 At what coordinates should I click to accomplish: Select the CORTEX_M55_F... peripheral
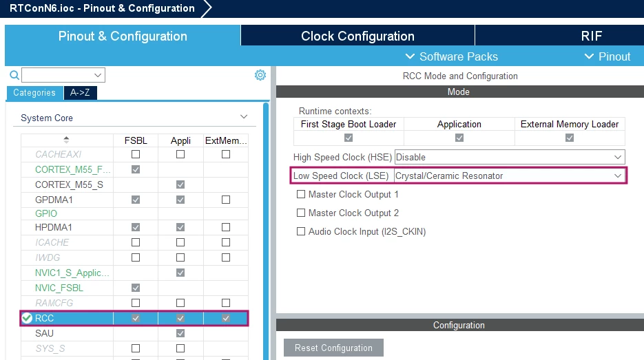[x=73, y=169]
